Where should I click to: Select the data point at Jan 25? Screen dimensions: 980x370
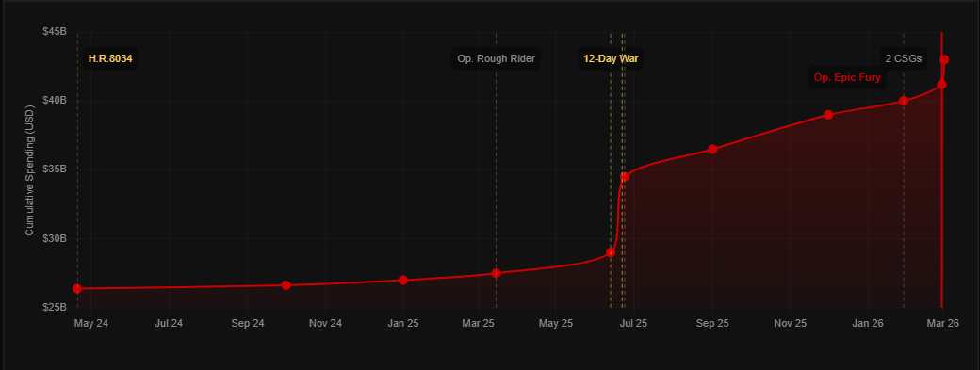(403, 281)
